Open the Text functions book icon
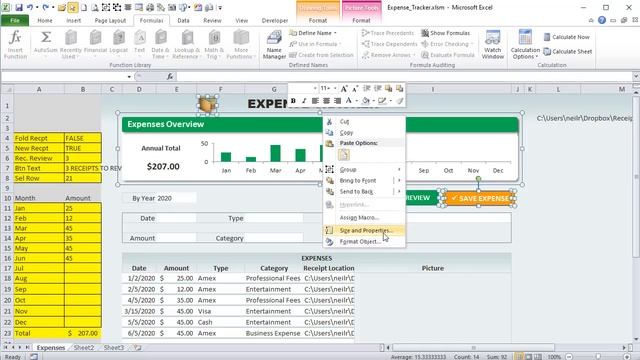 coord(140,38)
